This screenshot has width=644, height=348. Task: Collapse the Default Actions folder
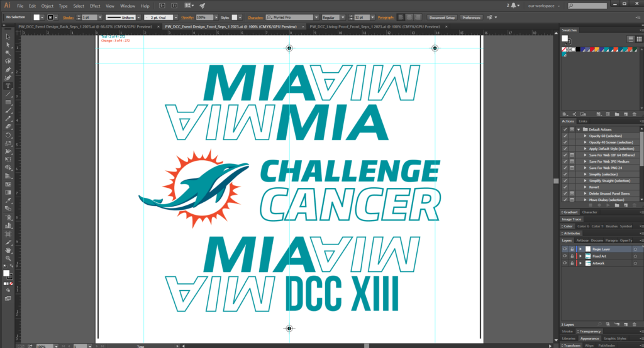coord(579,129)
